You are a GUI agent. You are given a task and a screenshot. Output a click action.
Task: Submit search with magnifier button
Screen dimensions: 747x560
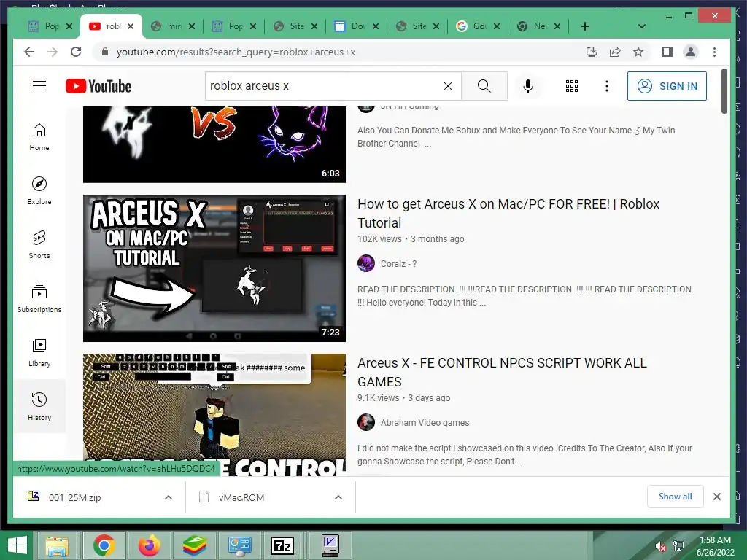pyautogui.click(x=484, y=86)
